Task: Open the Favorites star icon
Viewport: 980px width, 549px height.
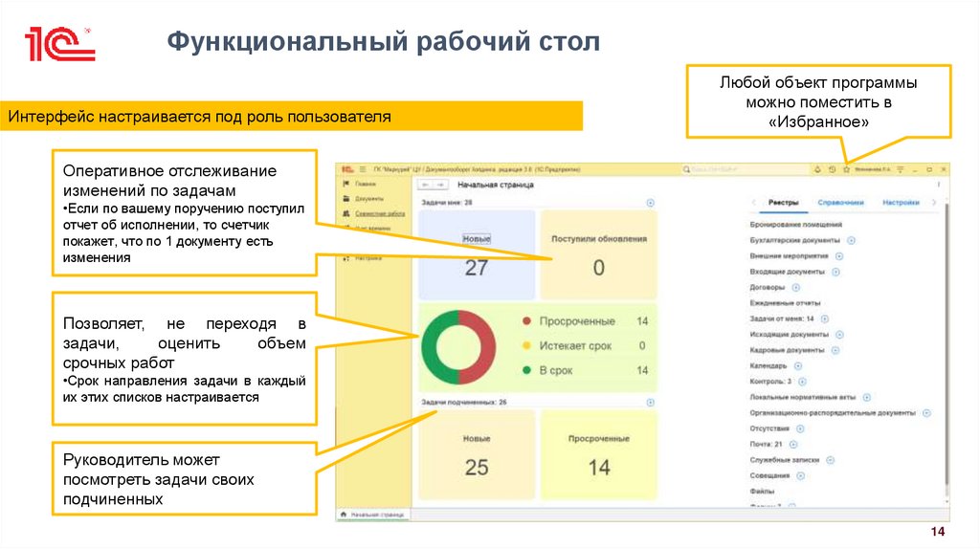Action: click(x=846, y=169)
